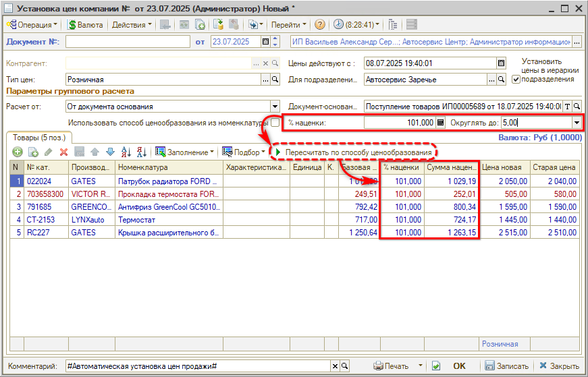Viewport: 588px width, 377px height.
Task: Sort table rows ascending
Action: [x=126, y=152]
